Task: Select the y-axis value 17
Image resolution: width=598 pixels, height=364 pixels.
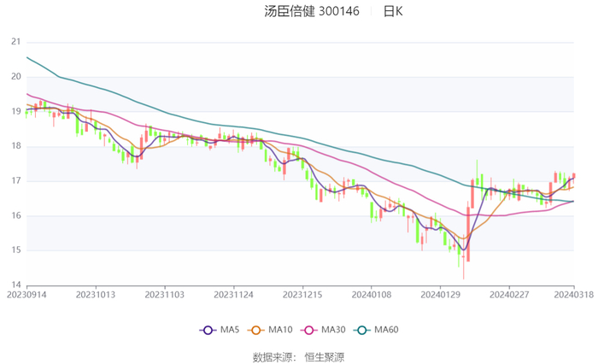Action: pos(15,181)
